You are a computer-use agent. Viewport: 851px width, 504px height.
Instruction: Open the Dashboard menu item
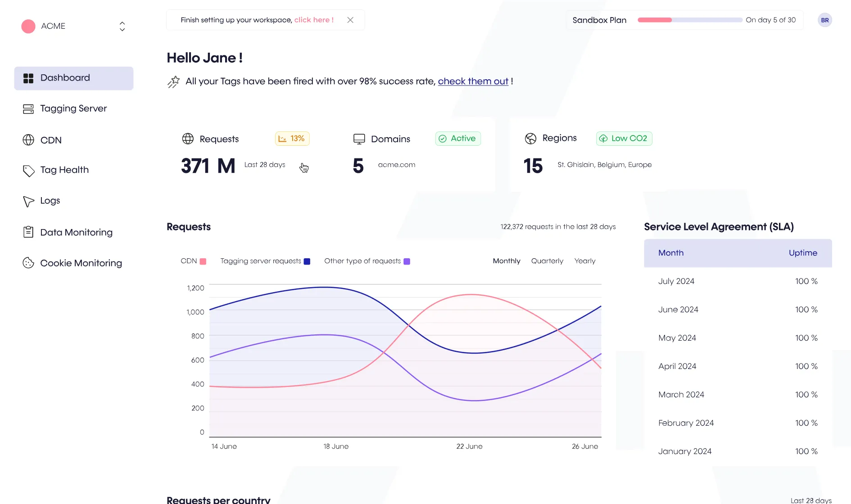74,78
